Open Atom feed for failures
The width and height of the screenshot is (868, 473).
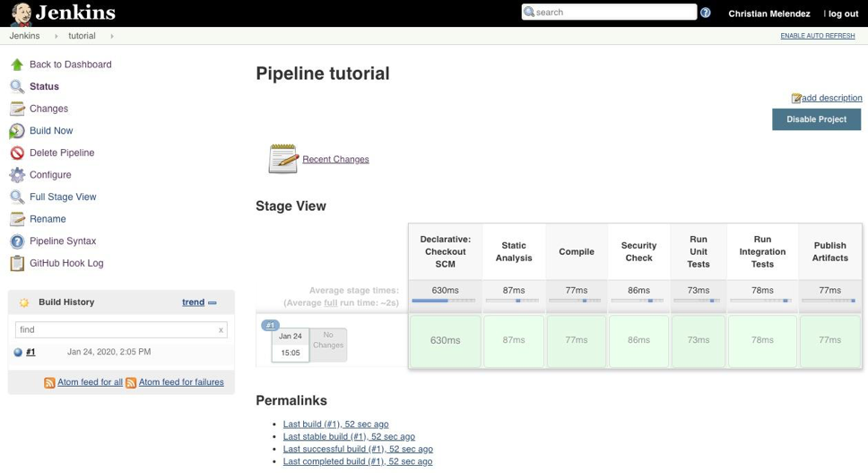click(181, 382)
